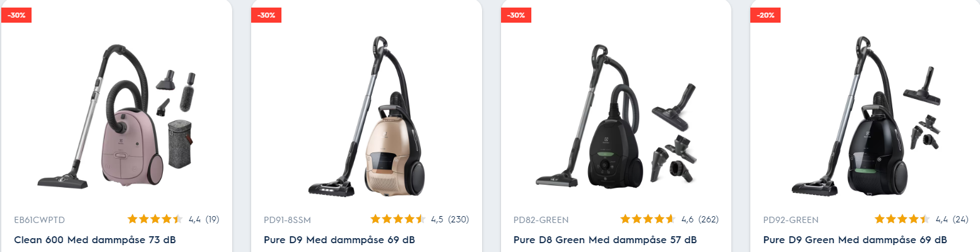Screen dimensions: 980x252
Task: View the 230 reviews for Pure D9
Action: point(459,219)
